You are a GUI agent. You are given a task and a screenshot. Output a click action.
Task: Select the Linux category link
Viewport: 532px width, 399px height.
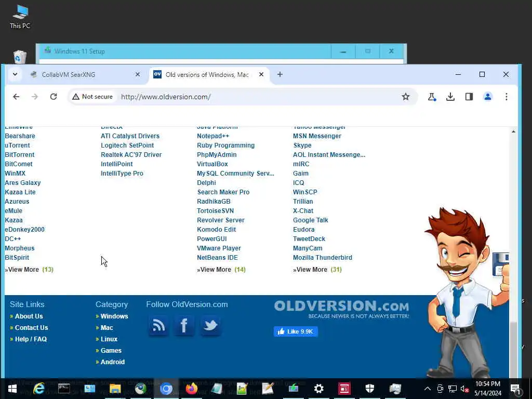pyautogui.click(x=109, y=339)
